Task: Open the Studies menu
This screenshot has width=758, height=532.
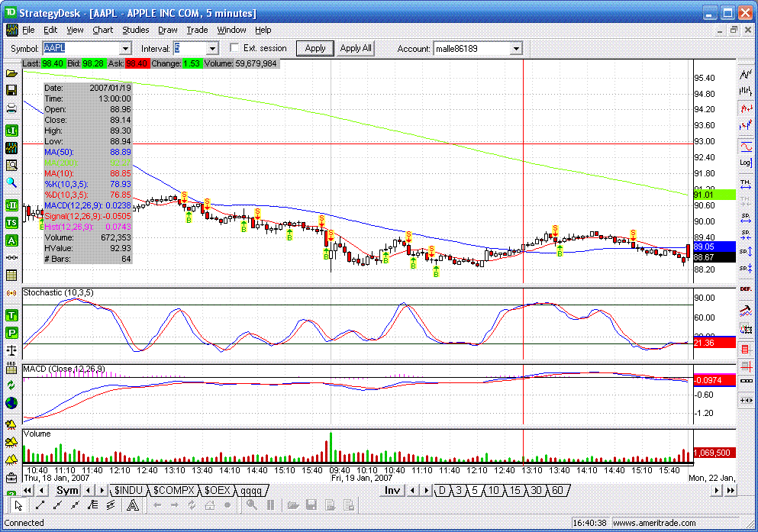Action: (135, 30)
